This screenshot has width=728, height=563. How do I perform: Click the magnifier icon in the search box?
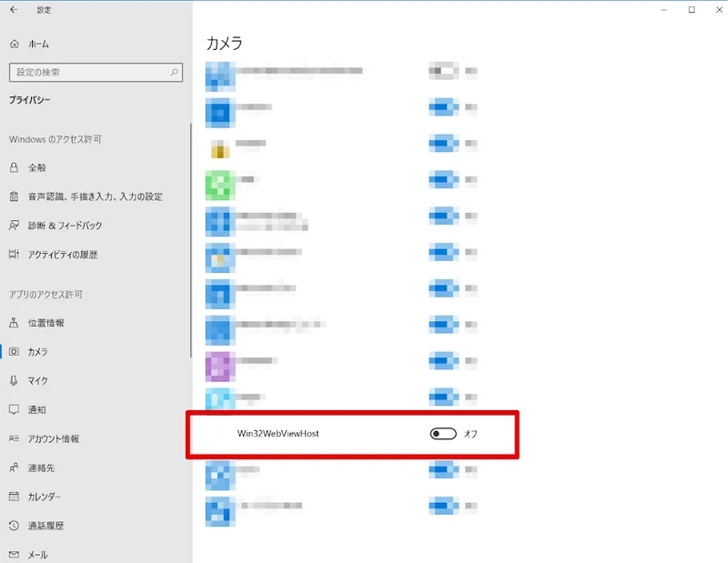click(x=174, y=72)
